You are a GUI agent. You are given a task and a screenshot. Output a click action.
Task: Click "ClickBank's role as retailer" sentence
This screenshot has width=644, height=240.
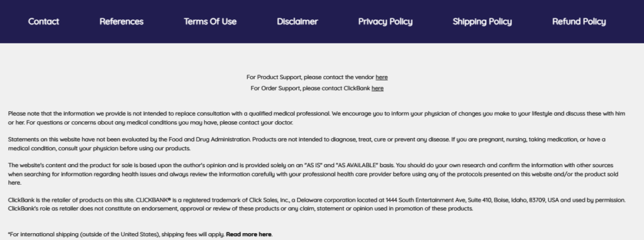click(x=240, y=209)
